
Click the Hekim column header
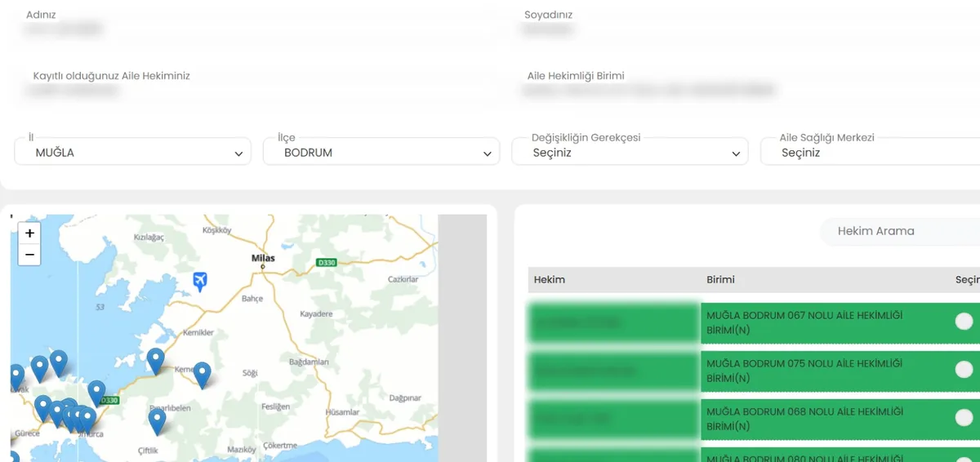(x=550, y=279)
